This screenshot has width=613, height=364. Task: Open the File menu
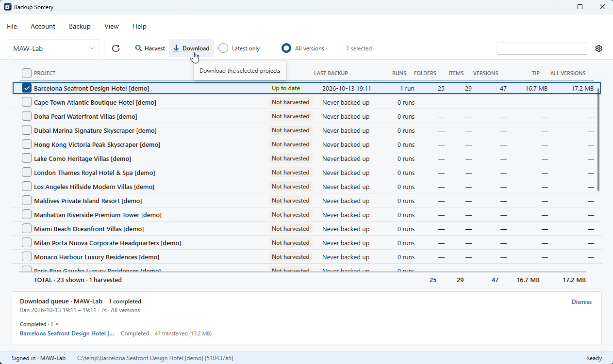coord(12,26)
